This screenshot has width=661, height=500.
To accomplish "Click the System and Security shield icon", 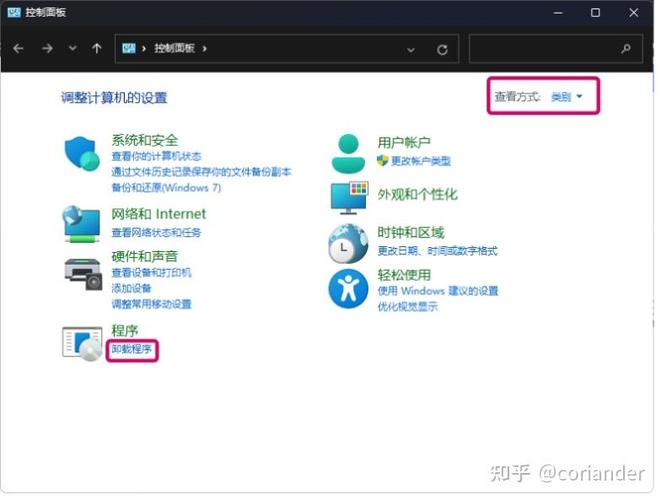I will [82, 153].
